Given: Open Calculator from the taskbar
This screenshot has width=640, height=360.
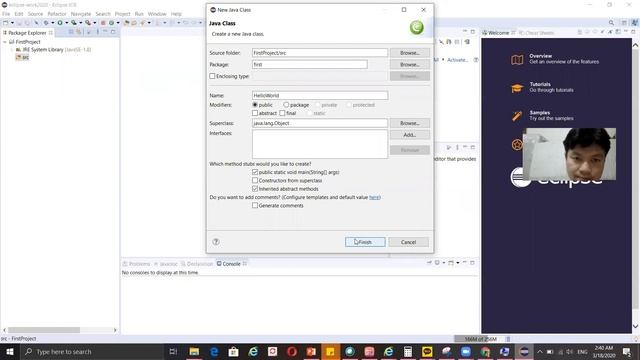Looking at the screenshot, I should [x=408, y=351].
